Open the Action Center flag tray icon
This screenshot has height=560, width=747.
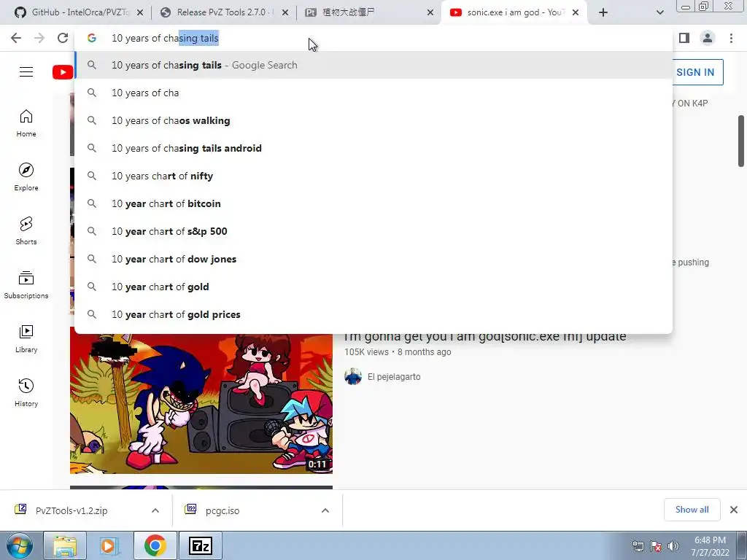[656, 546]
